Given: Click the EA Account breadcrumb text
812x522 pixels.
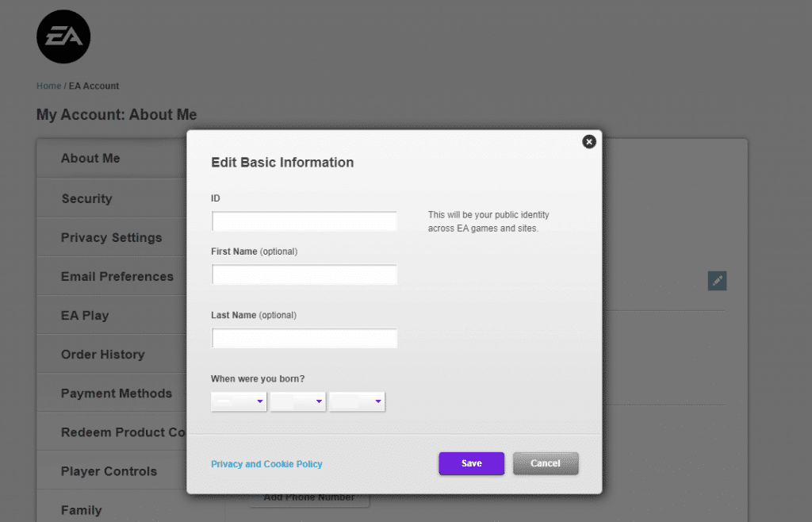Looking at the screenshot, I should pos(94,86).
